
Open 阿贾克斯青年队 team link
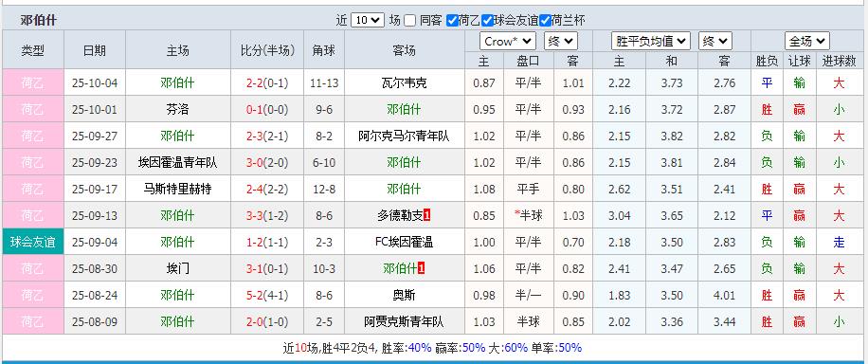click(x=404, y=322)
